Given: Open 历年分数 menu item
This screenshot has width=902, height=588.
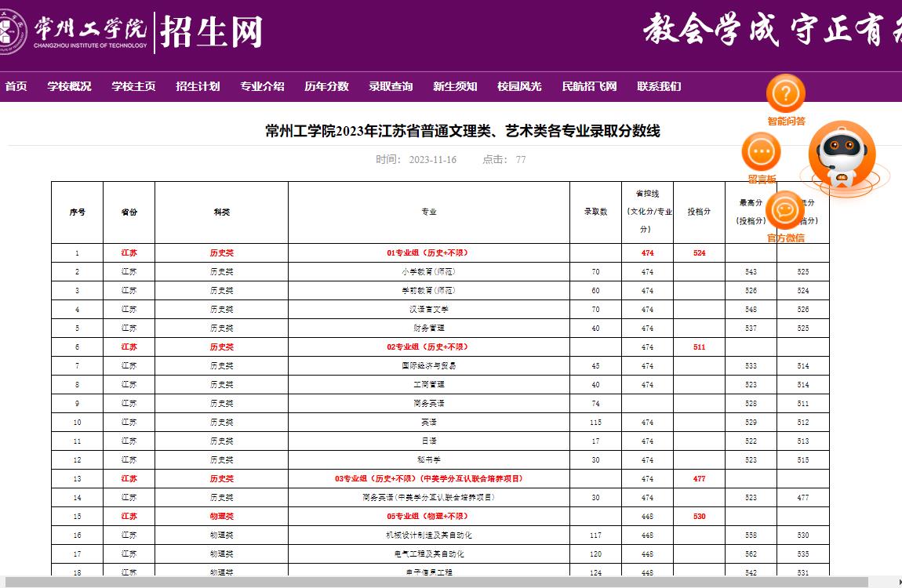Looking at the screenshot, I should point(327,86).
